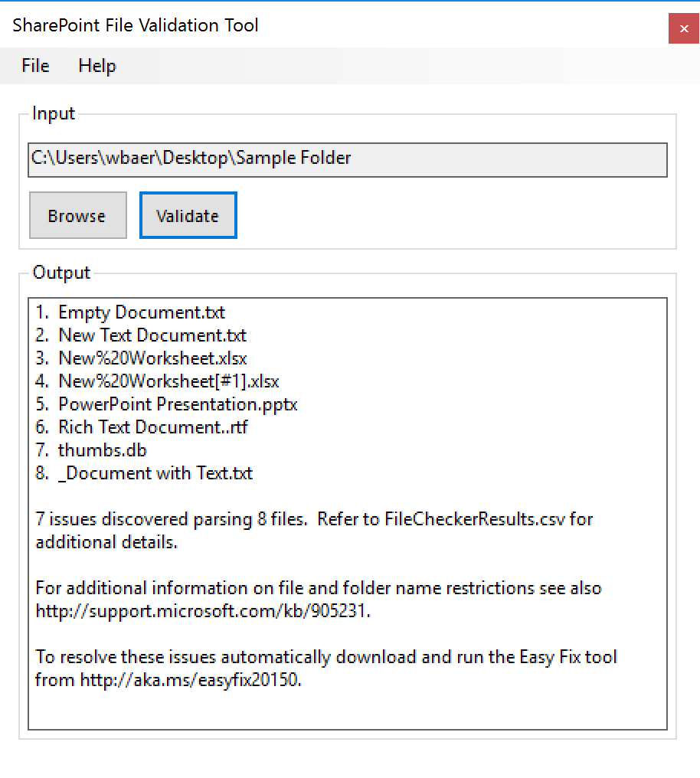
Task: Open the File menu
Action: click(x=35, y=66)
